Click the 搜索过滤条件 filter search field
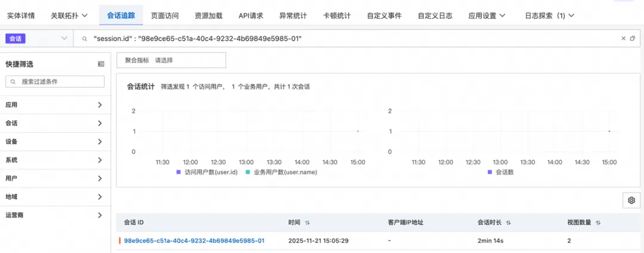 (55, 81)
